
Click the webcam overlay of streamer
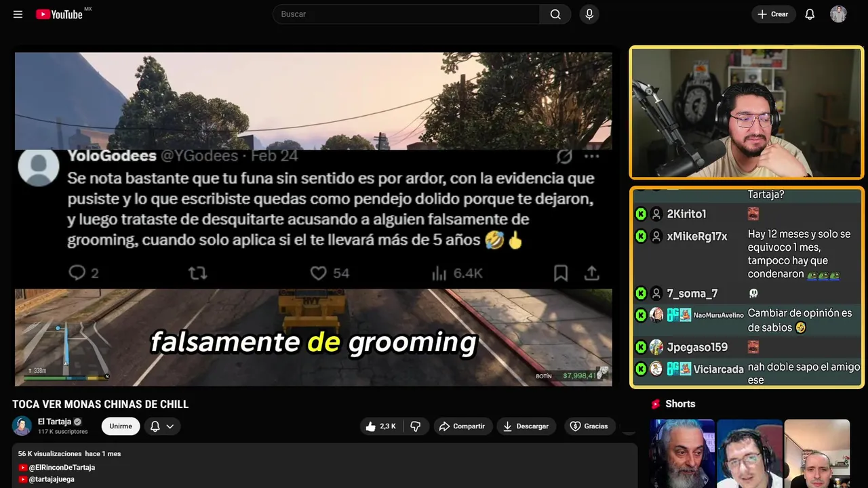(x=747, y=113)
